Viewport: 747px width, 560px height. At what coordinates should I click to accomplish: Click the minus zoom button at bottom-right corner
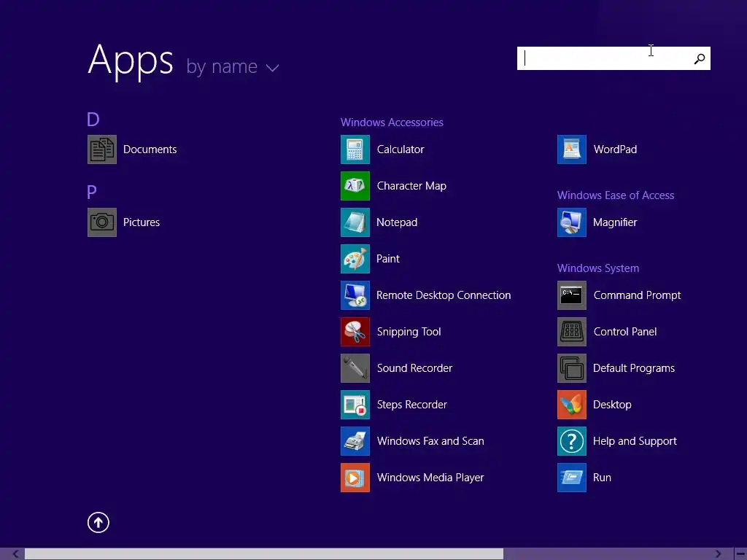click(740, 554)
